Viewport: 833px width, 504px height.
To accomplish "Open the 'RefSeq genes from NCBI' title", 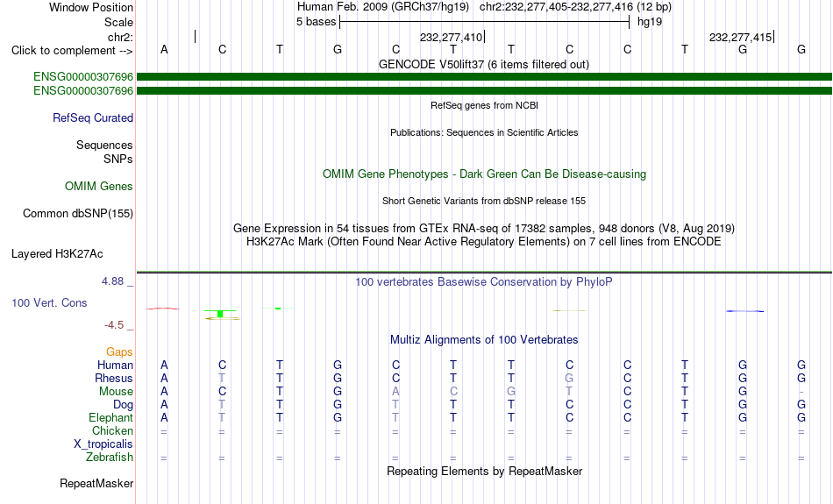I will pyautogui.click(x=484, y=105).
